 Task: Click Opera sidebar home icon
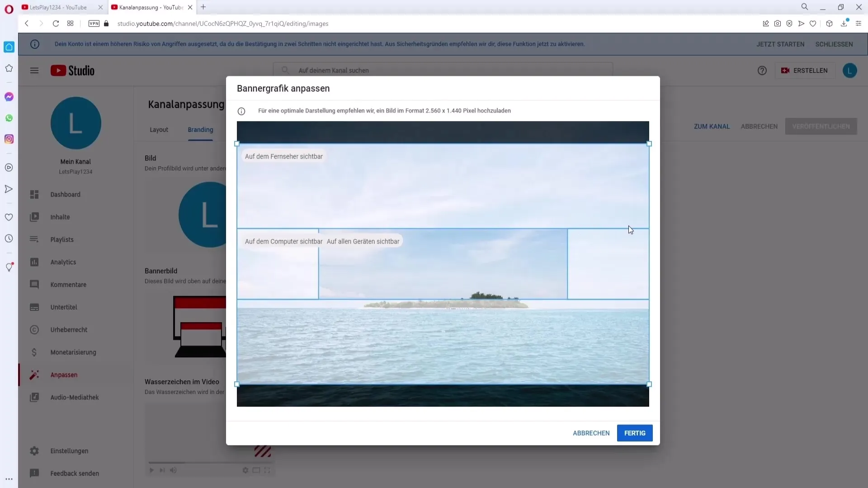pos(9,47)
